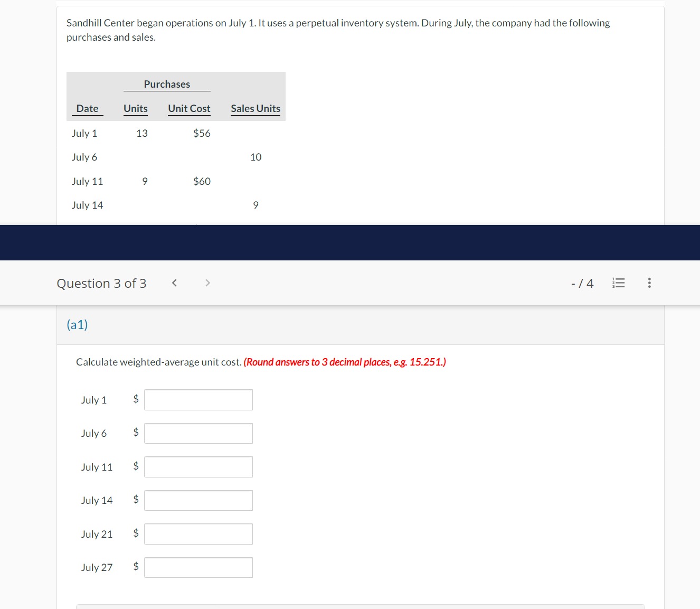Click the Purchases column header
700x609 pixels.
(167, 84)
